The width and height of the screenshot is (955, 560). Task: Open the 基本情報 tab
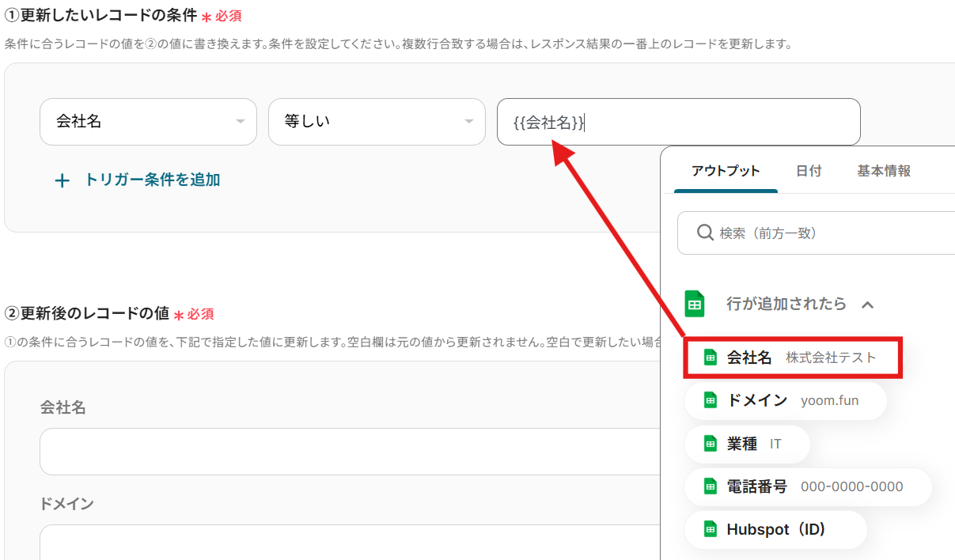884,171
